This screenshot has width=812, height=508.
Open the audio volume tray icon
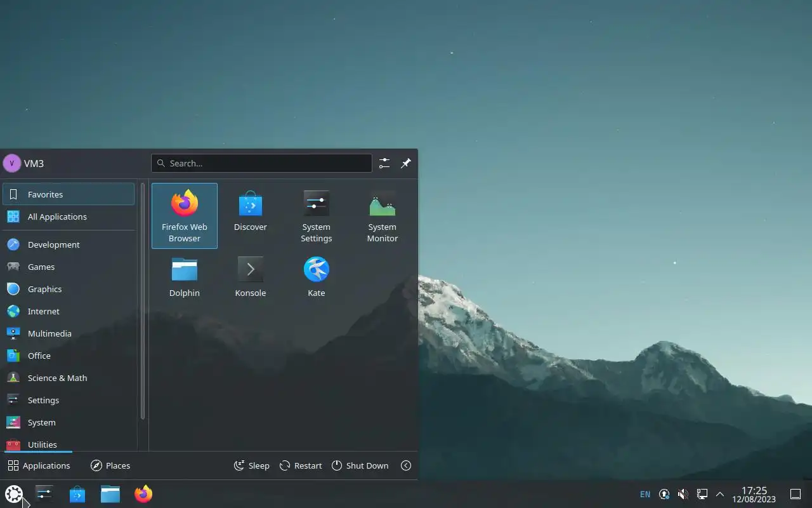[x=683, y=494]
